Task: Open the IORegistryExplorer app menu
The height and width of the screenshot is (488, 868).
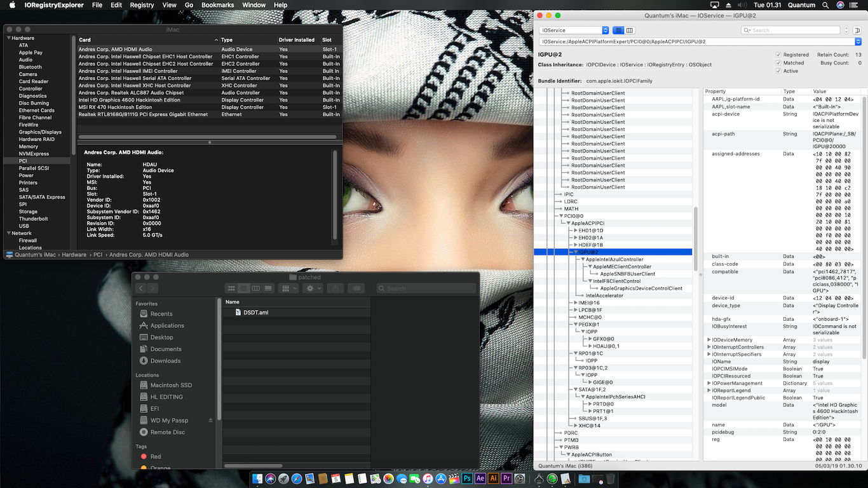Action: [x=54, y=5]
